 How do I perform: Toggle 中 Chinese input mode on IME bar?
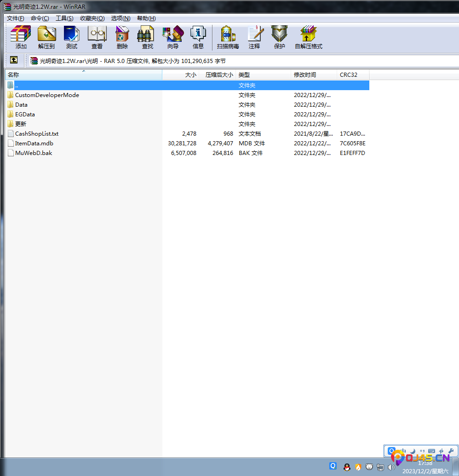pyautogui.click(x=403, y=451)
